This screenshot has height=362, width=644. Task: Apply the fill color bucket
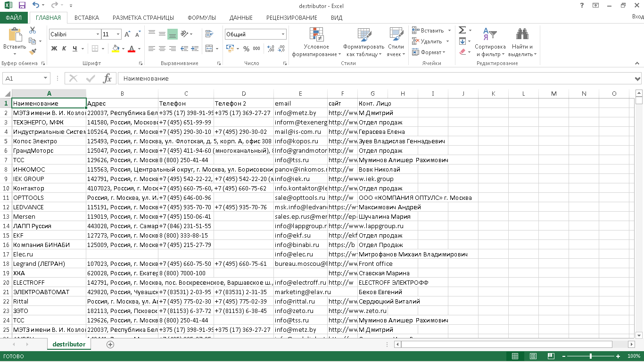click(x=116, y=49)
